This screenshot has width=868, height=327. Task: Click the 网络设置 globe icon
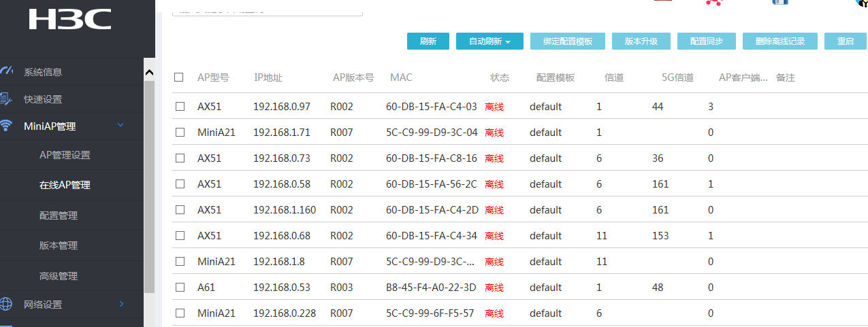click(7, 304)
